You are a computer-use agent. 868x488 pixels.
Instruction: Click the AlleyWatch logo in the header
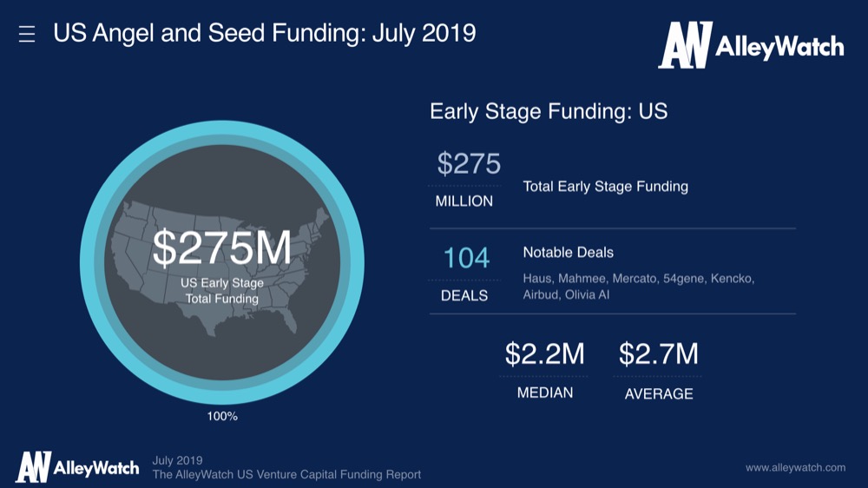[751, 44]
